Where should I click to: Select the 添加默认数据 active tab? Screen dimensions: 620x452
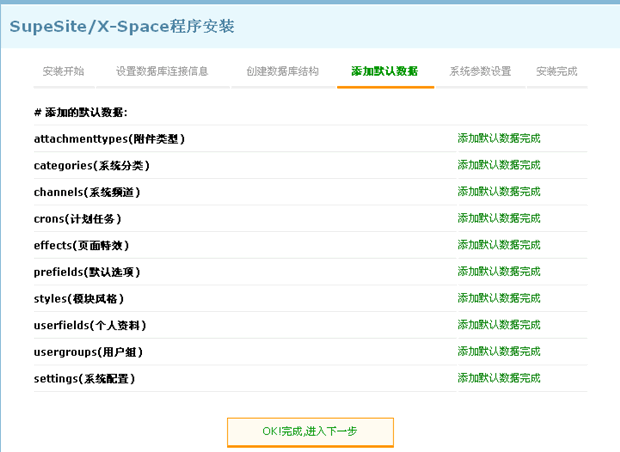[x=385, y=72]
